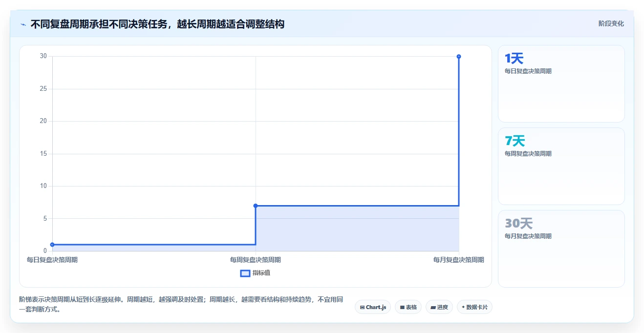Click the y-axis value 10
This screenshot has width=644, height=333.
tap(43, 186)
